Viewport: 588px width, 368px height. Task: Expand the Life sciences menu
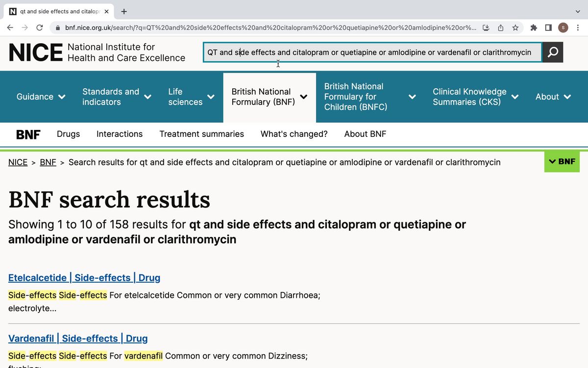pos(192,97)
